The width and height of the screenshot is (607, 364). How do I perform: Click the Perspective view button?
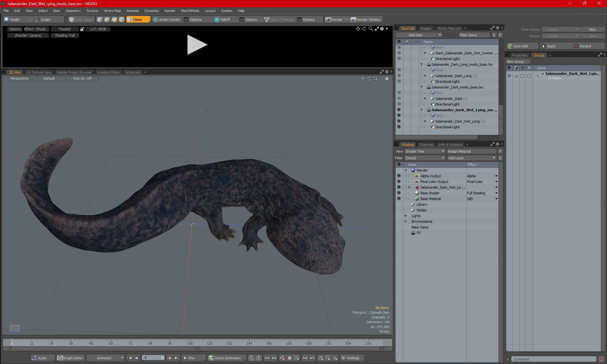(x=19, y=79)
